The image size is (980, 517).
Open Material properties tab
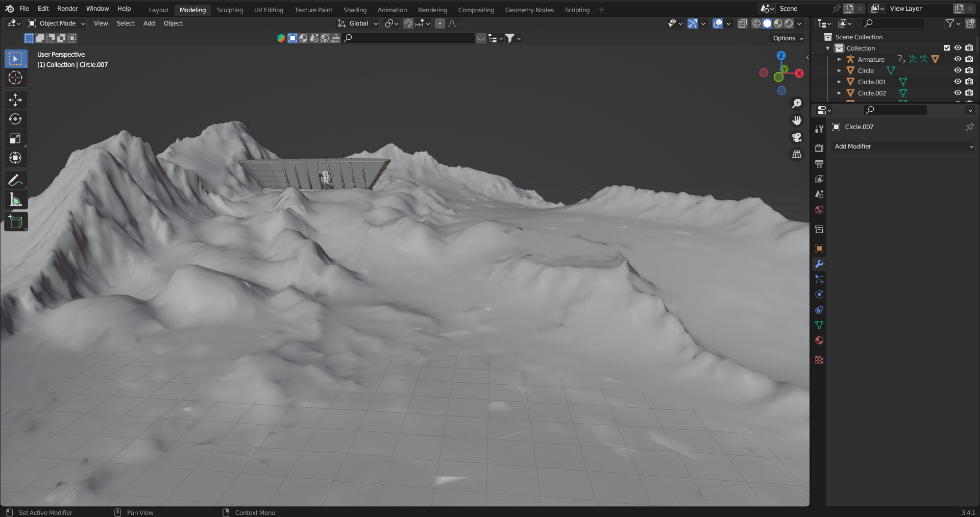coord(819,340)
